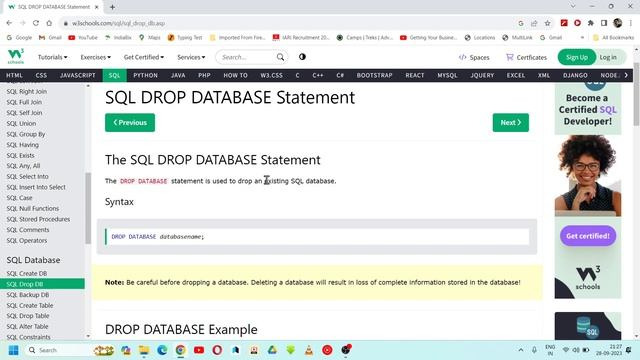The height and width of the screenshot is (360, 640).
Task: Toggle the browser side panel icon
Action: (604, 23)
